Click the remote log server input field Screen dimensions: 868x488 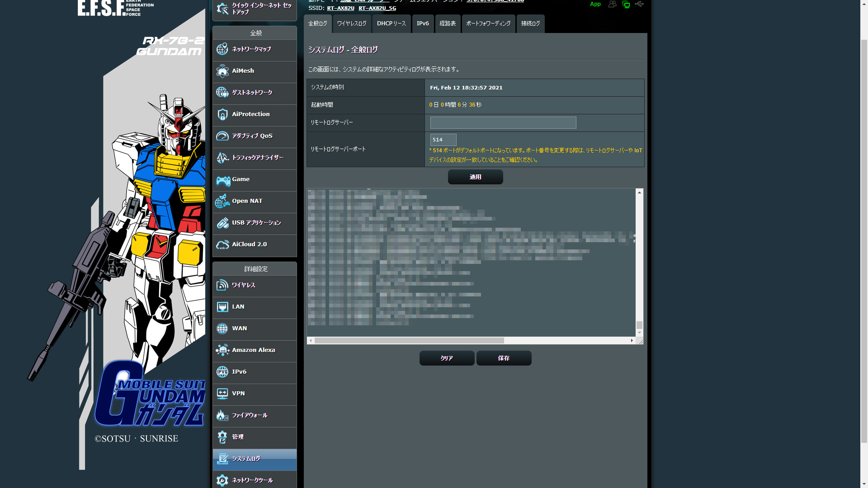503,122
